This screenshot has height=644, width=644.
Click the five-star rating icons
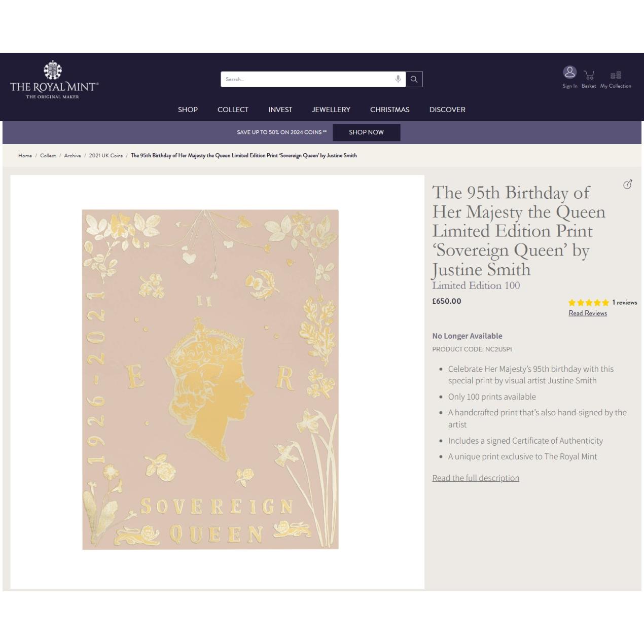[589, 303]
